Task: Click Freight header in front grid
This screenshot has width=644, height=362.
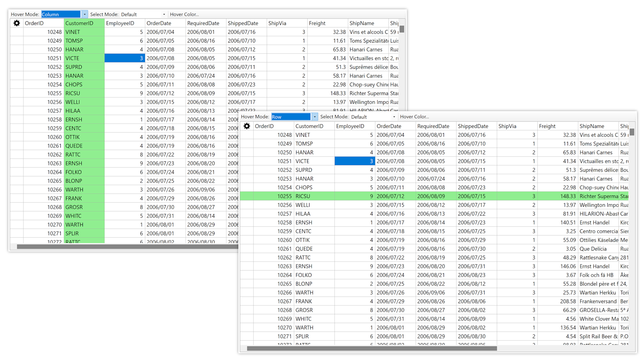Action: (558, 126)
